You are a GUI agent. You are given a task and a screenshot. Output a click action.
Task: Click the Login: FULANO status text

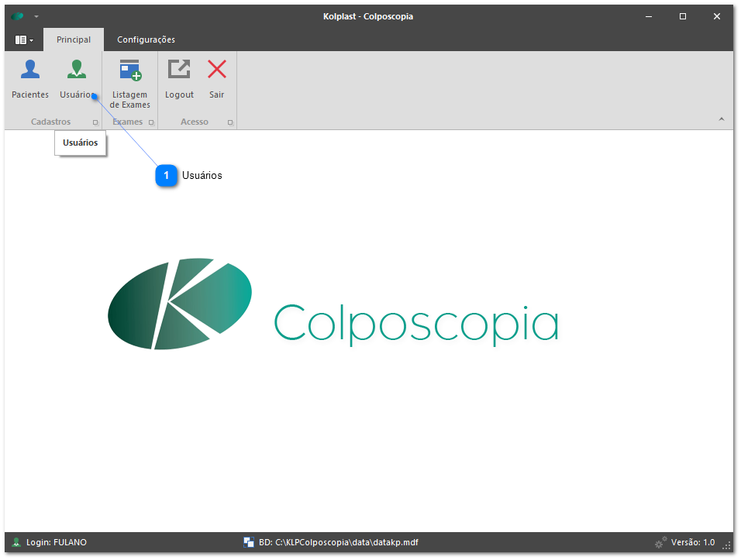[x=57, y=542]
